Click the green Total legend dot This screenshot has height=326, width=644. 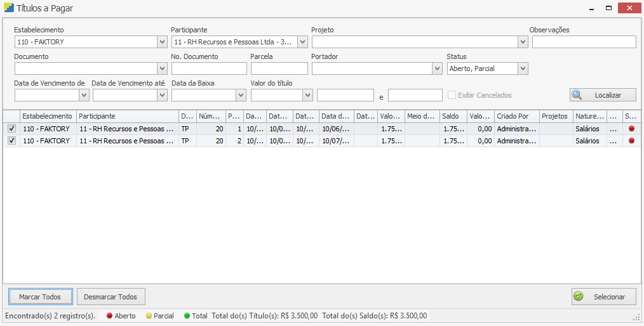coord(187,316)
